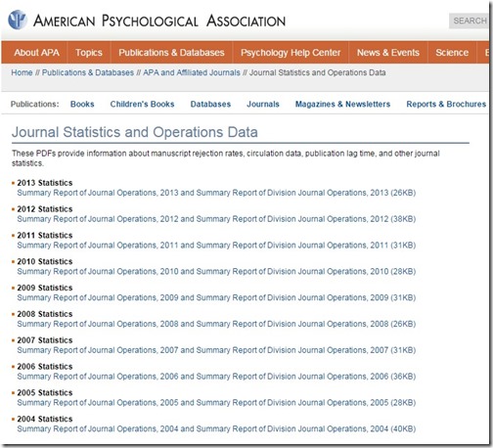Screen dimensions: 493x448
Task: Open 2011 Summary Report of Journal Operations
Action: pos(216,246)
